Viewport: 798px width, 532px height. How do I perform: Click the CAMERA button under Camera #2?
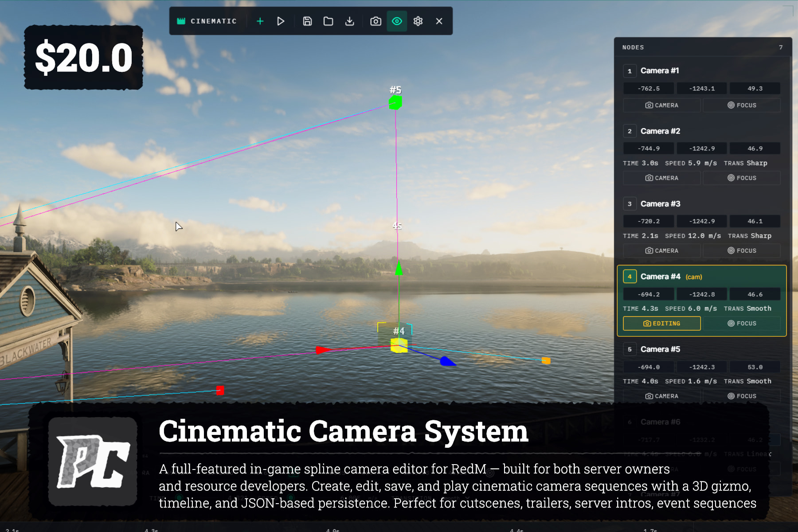(662, 178)
